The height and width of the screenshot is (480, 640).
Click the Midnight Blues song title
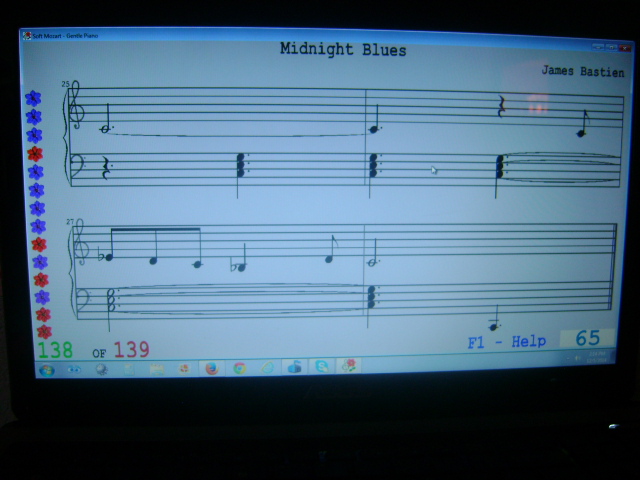[x=343, y=49]
